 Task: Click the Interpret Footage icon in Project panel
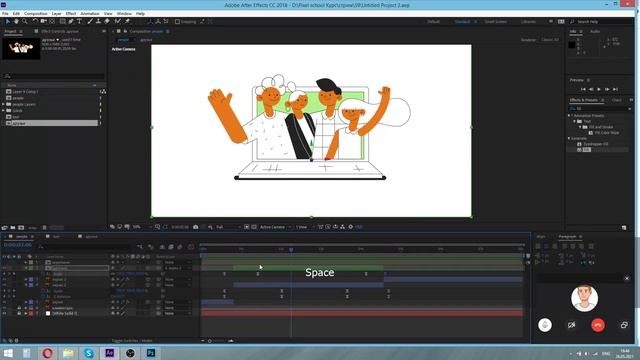coord(4,227)
